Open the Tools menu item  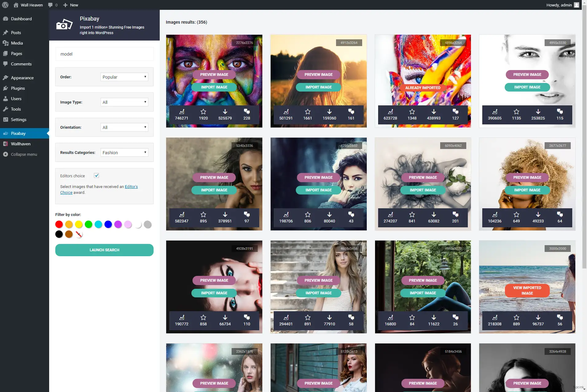click(25, 109)
